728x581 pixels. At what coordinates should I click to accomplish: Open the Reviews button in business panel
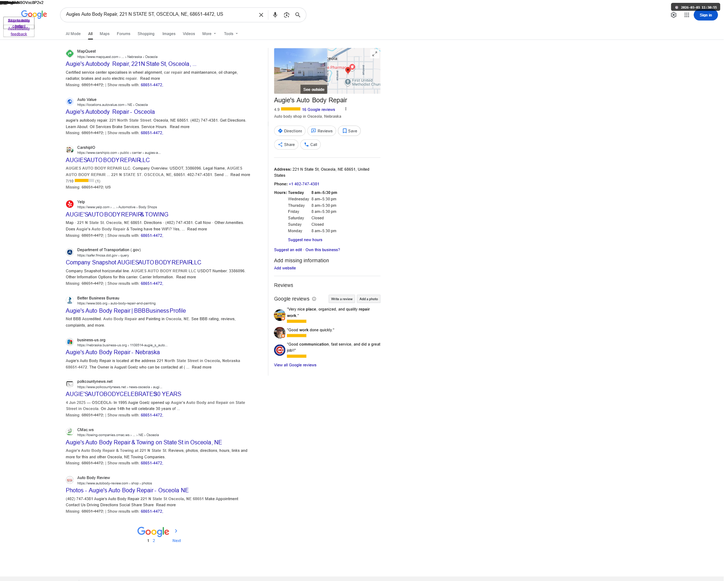[322, 131]
